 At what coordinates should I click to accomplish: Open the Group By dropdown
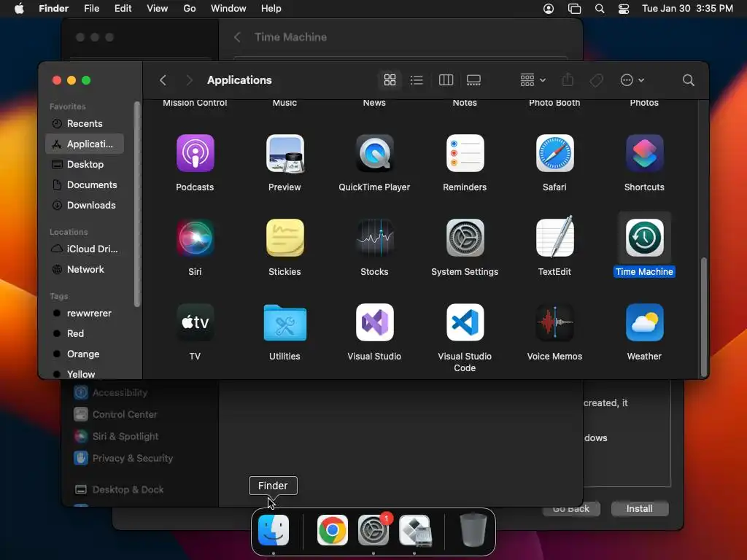pos(533,80)
